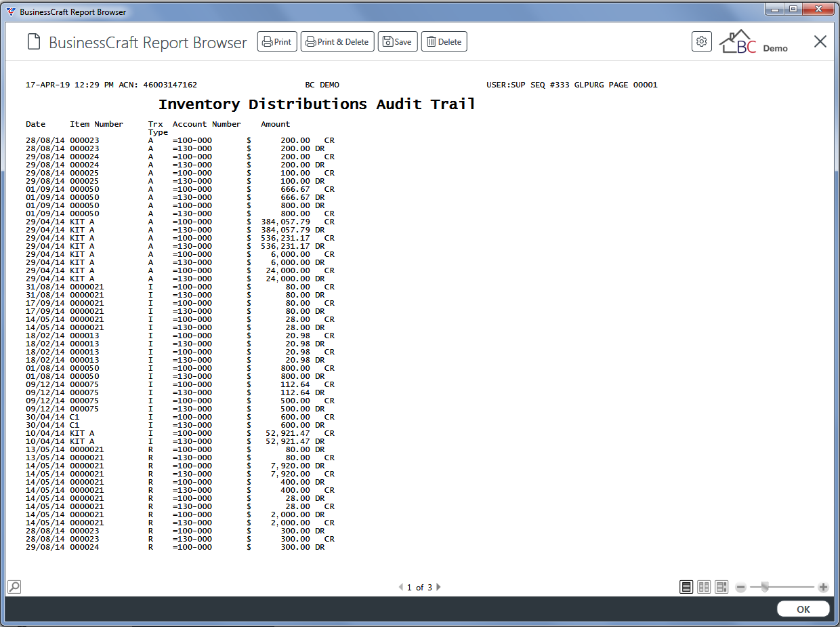Click the BC Demo logo

[753, 42]
